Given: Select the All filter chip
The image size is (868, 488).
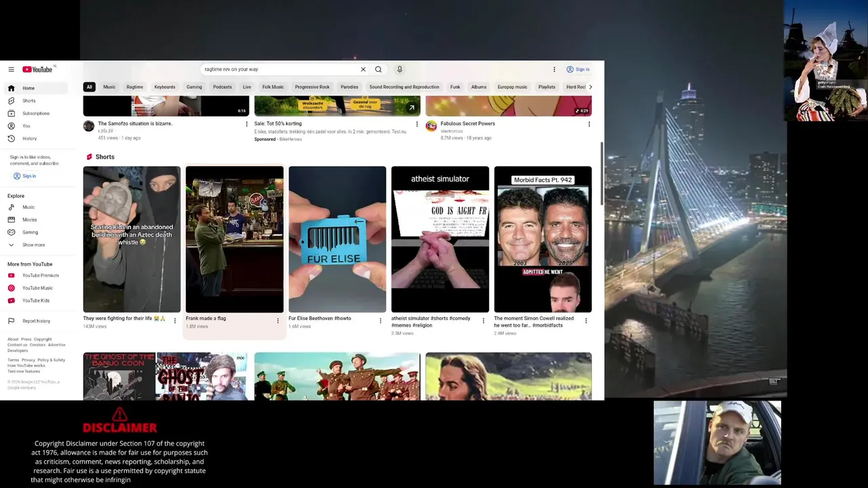Looking at the screenshot, I should click(x=89, y=87).
